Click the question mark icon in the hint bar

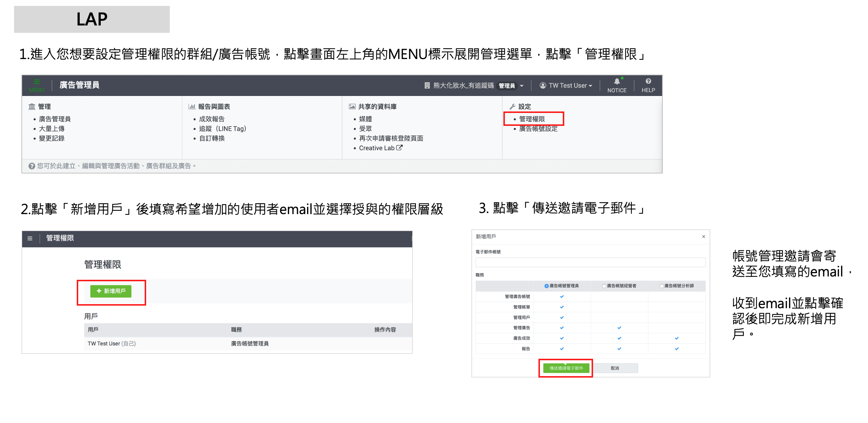tap(32, 166)
